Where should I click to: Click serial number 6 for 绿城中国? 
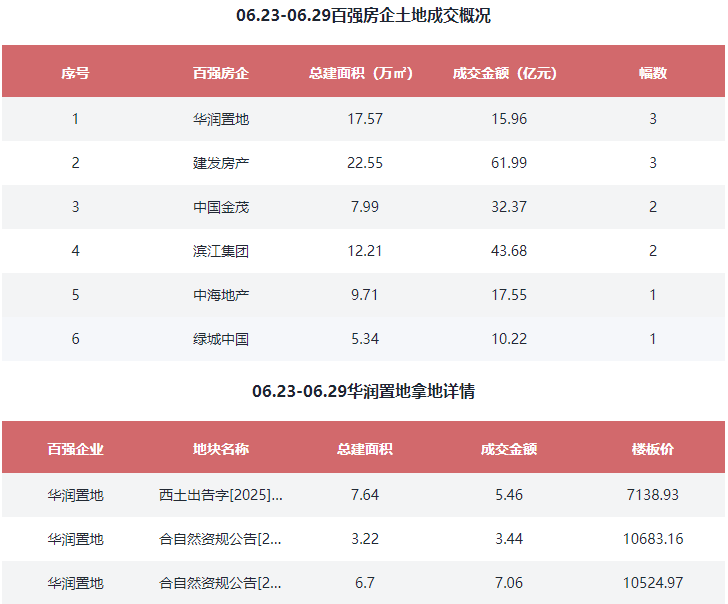tap(75, 339)
